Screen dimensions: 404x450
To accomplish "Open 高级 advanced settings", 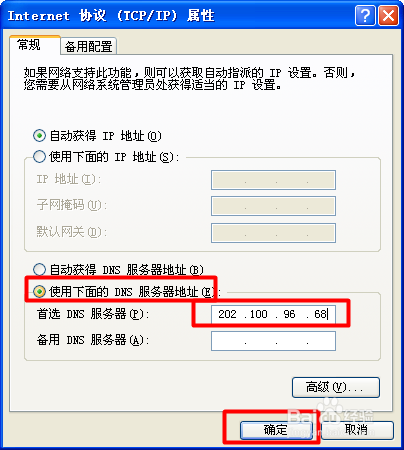I will tap(336, 387).
